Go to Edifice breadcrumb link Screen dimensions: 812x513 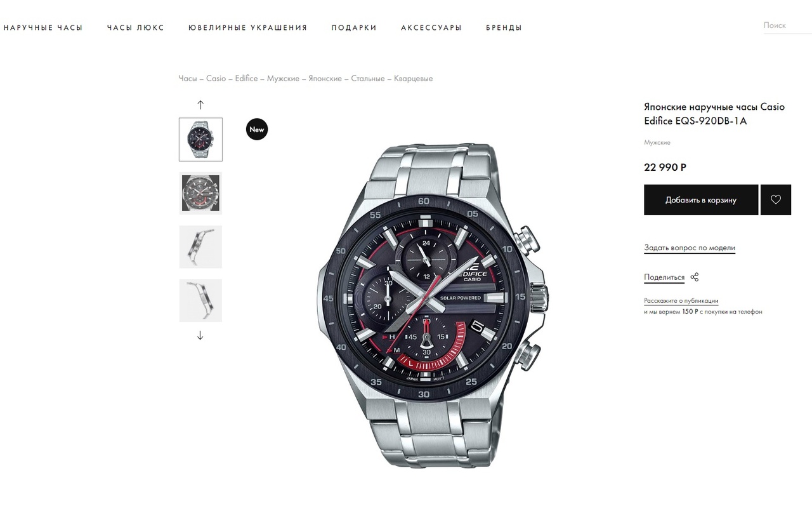(x=247, y=79)
